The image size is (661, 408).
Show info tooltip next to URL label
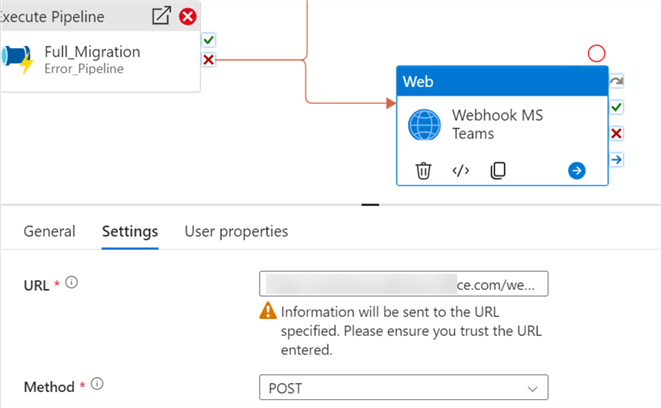71,284
